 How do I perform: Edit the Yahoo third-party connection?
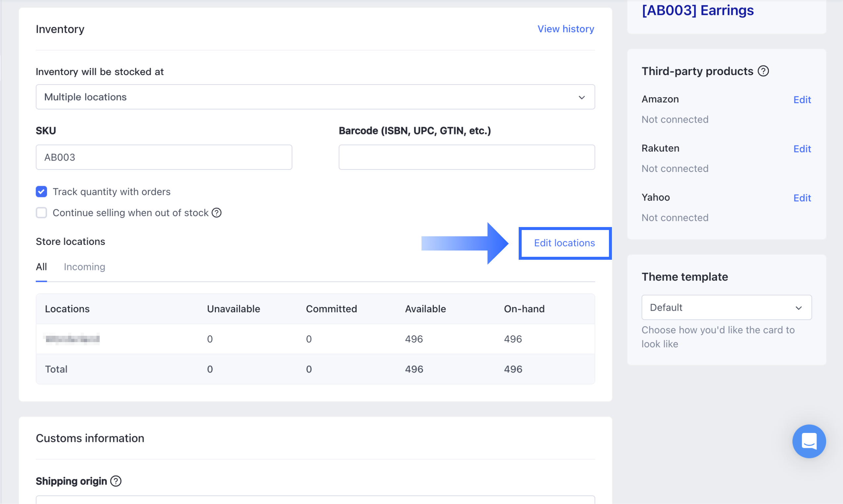tap(802, 198)
